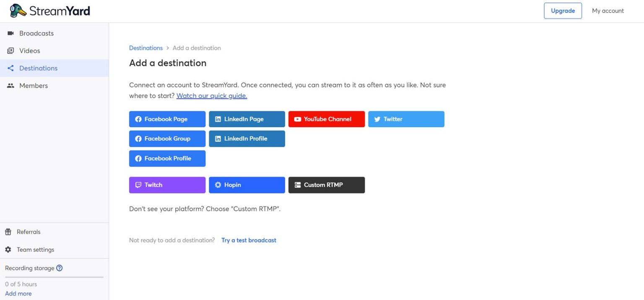
Task: Add a Hopin destination
Action: [x=247, y=185]
